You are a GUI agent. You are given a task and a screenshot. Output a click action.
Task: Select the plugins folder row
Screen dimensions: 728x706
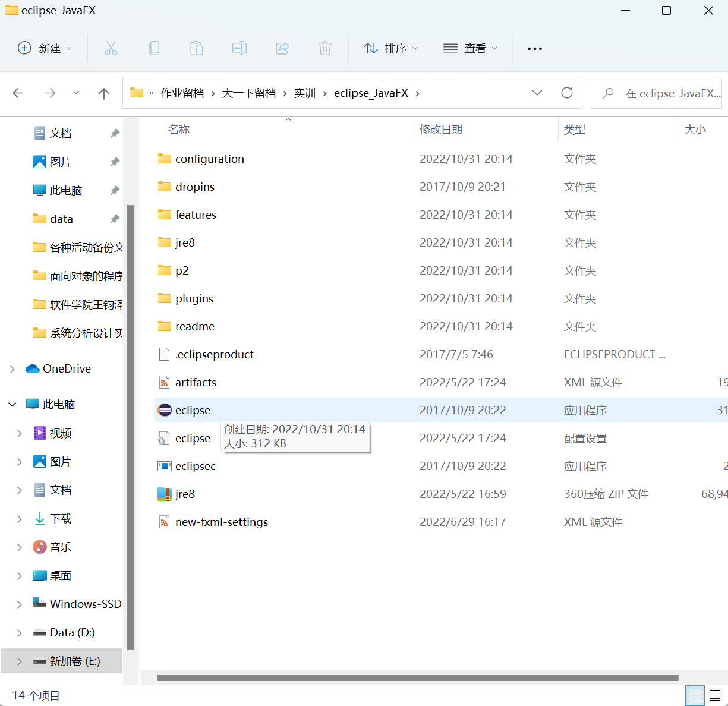(440, 298)
